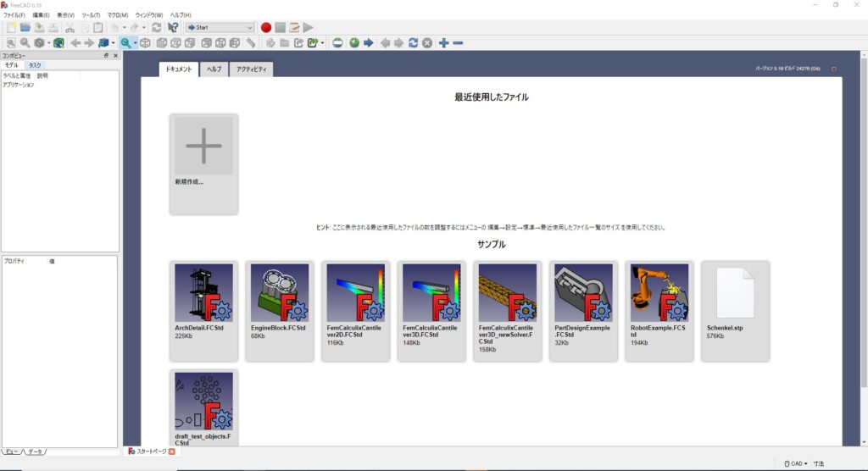Execute macro with the play triangle

tap(309, 28)
